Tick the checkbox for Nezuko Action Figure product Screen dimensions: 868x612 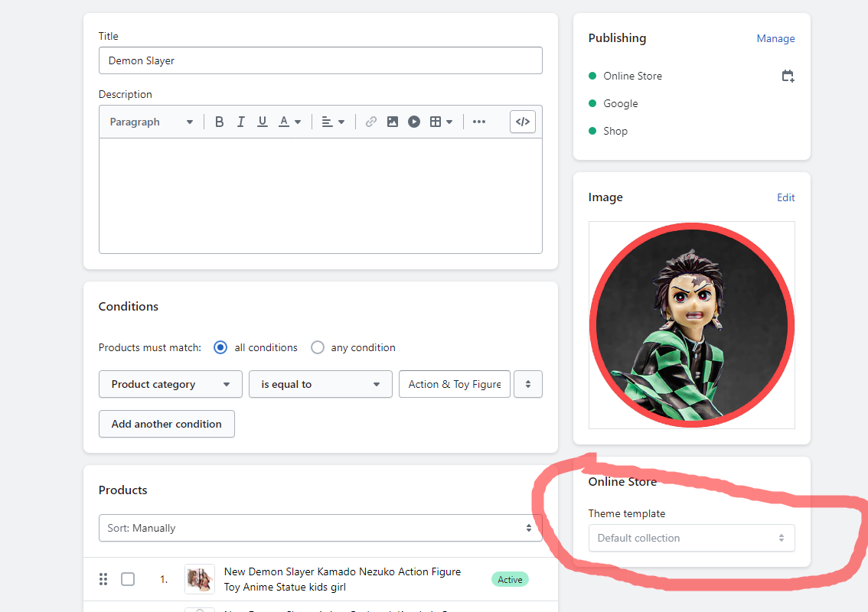[128, 579]
